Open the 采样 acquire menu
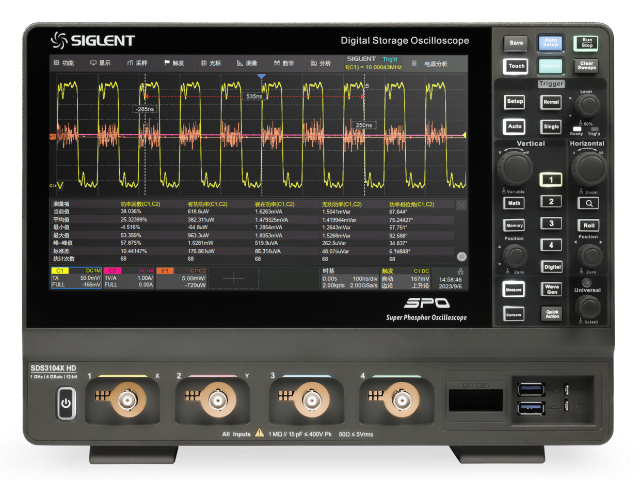Screen dimensions: 640x480 137,63
